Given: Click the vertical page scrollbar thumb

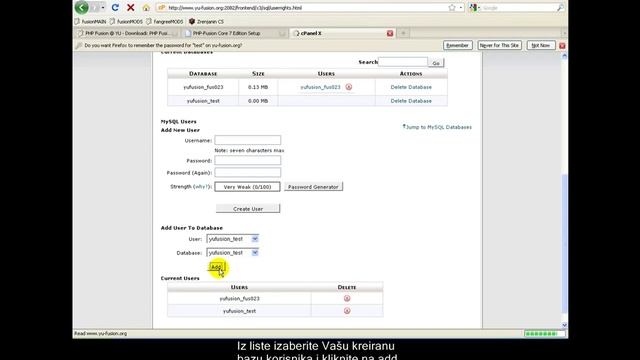Looking at the screenshot, I should [564, 243].
